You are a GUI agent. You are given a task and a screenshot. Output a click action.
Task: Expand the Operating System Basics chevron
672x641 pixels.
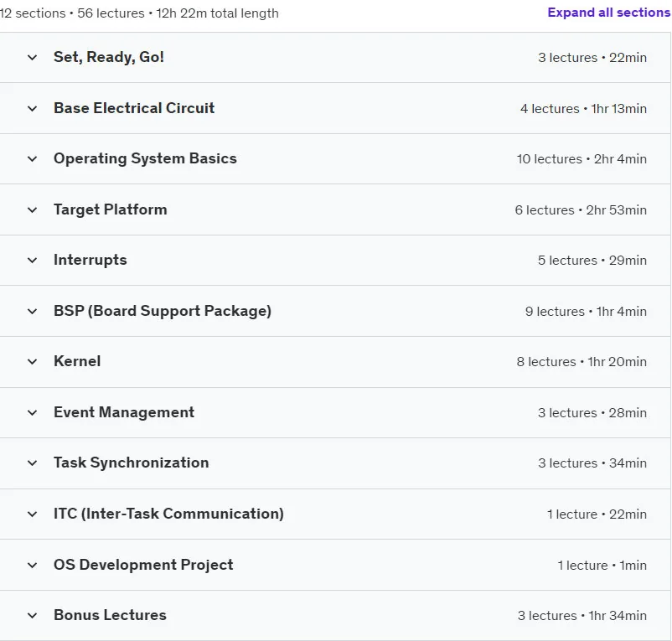pos(32,159)
